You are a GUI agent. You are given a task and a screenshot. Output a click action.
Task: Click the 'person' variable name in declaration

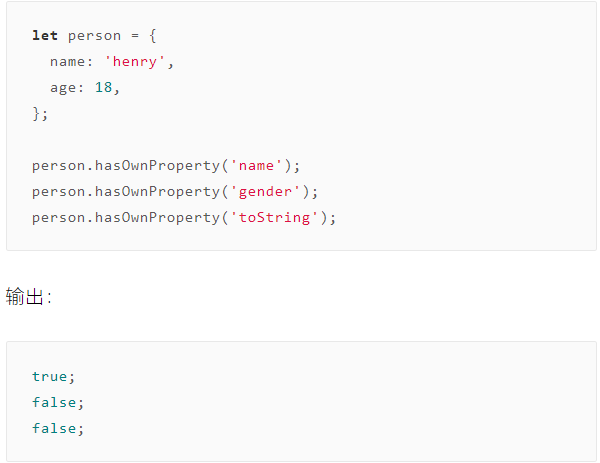94,36
